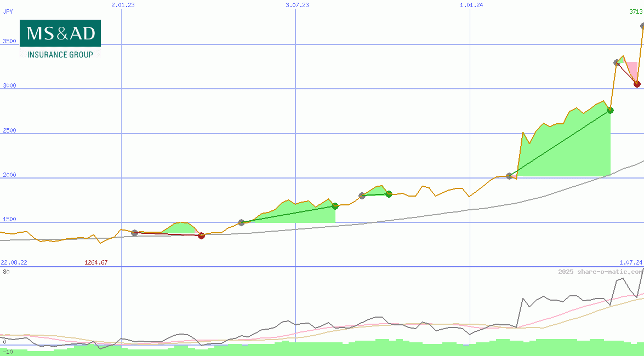
Task: Click the 2.01.23 date label
Action: tap(123, 5)
